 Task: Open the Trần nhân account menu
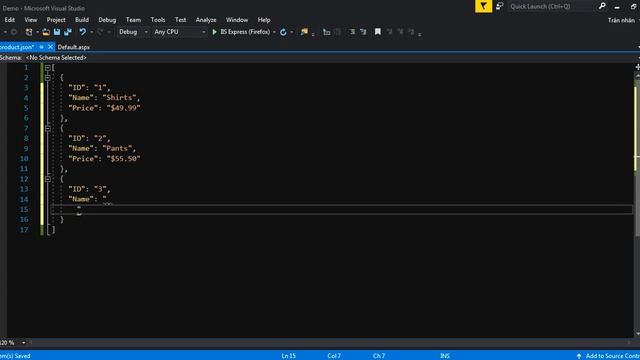pos(622,20)
